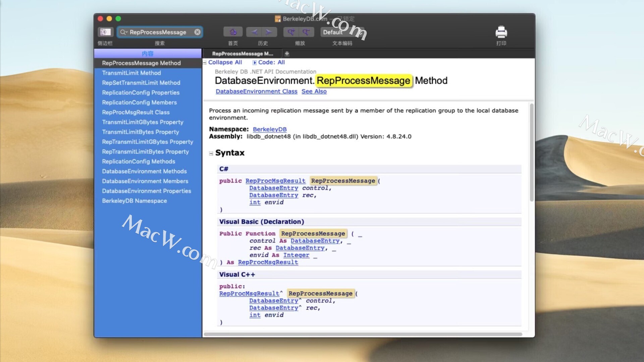Select BerkeleyDB Namespace entry
The width and height of the screenshot is (644, 362).
coord(148,201)
